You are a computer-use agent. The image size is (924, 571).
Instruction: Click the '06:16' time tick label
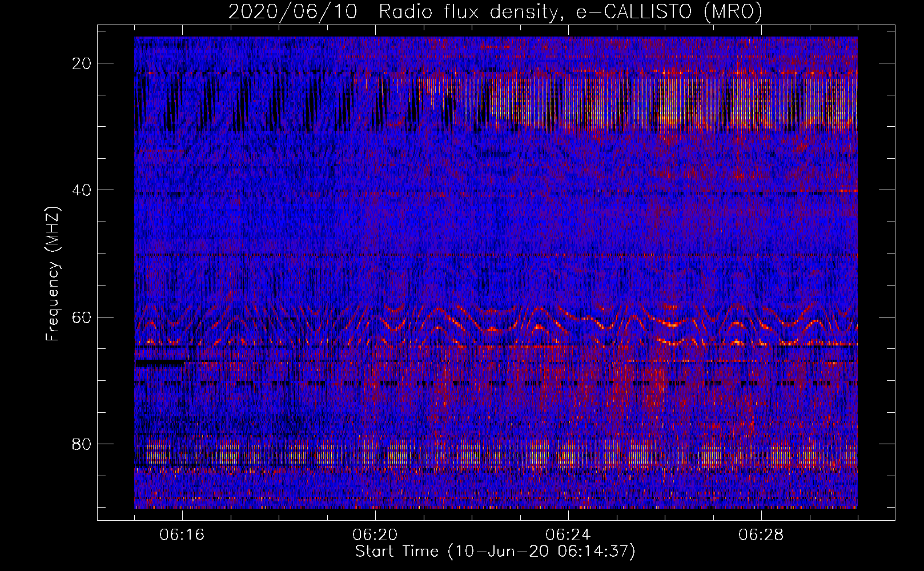(182, 535)
